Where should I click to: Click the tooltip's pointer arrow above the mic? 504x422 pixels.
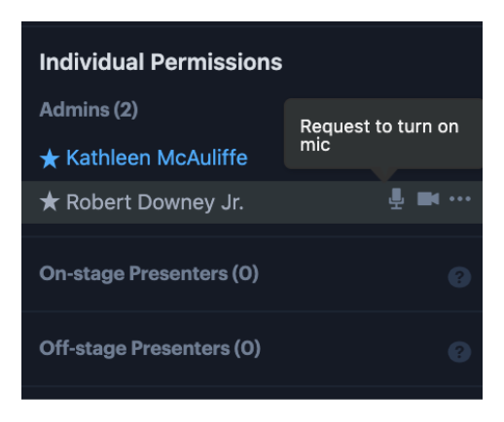[x=384, y=174]
